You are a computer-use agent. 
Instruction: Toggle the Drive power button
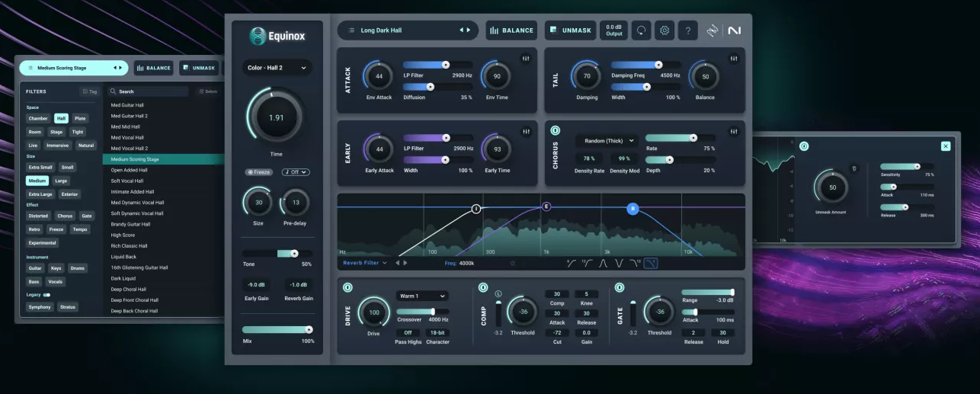(x=347, y=287)
